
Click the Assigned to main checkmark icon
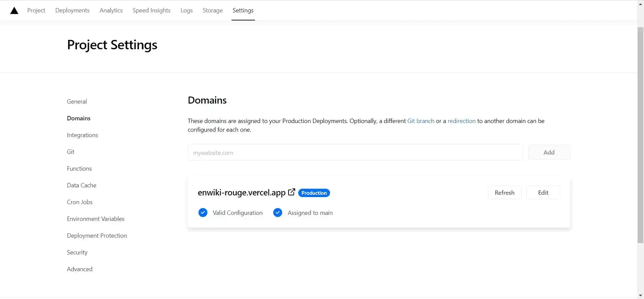tap(278, 213)
